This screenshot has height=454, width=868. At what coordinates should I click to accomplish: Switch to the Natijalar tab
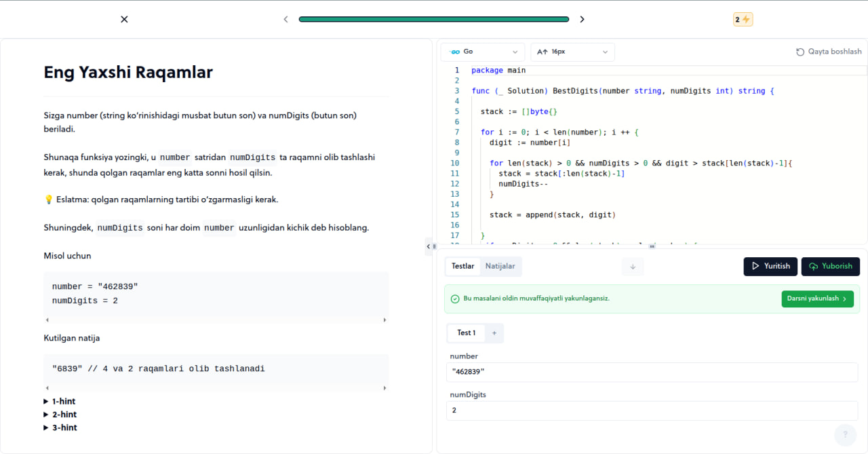click(x=500, y=266)
